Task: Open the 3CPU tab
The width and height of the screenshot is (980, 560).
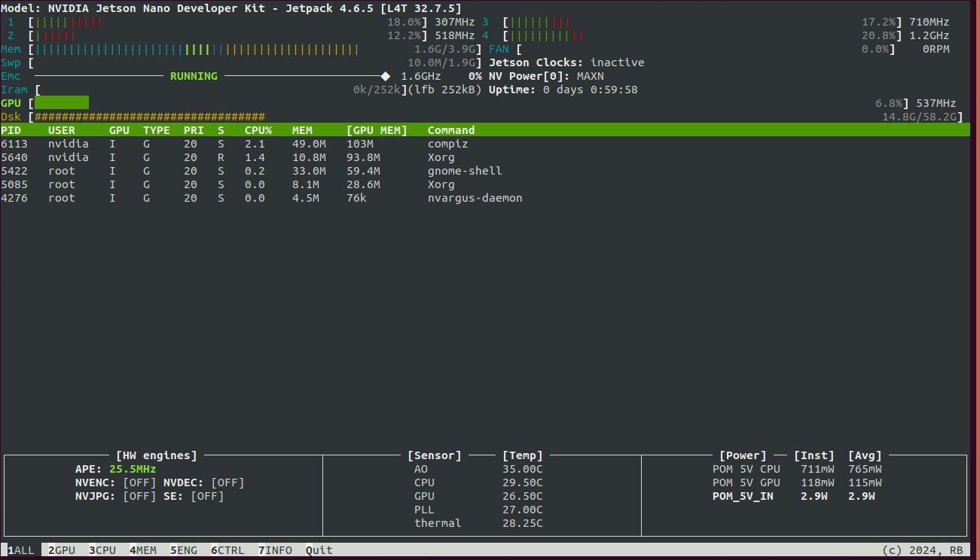Action: [102, 550]
